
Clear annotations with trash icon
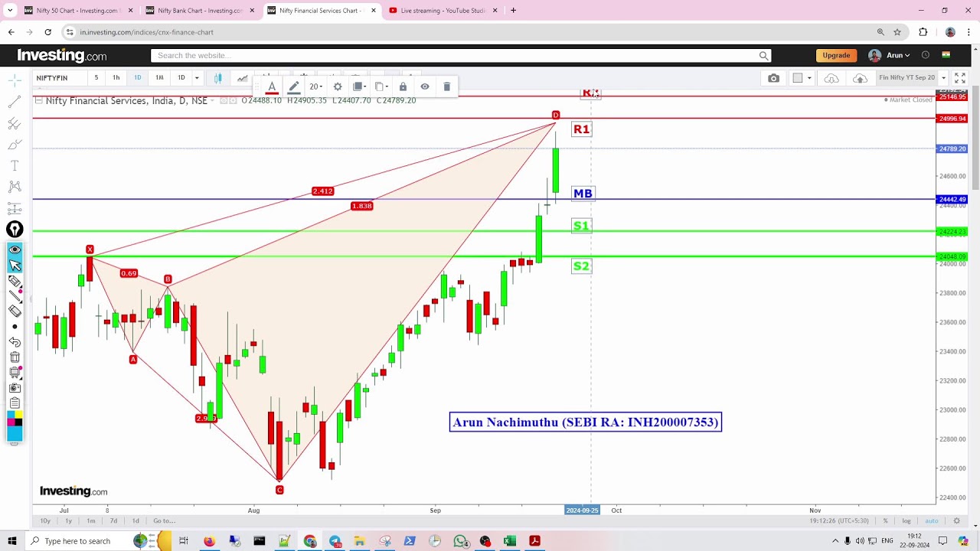click(15, 357)
